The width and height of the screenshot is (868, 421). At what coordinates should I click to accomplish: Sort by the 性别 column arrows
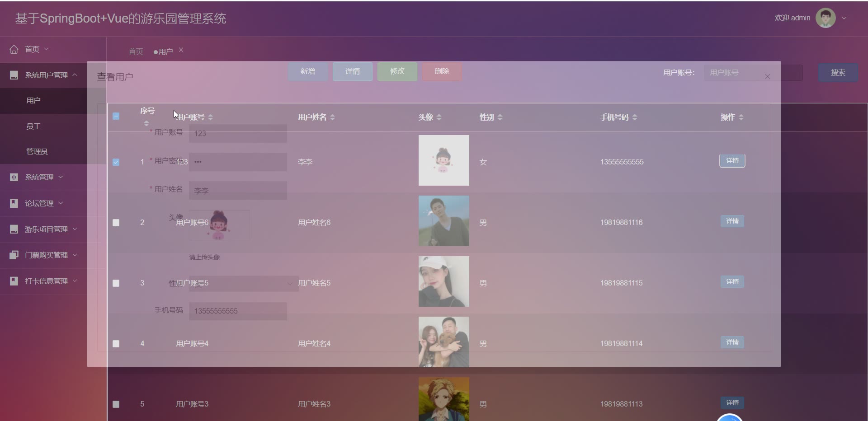[500, 117]
